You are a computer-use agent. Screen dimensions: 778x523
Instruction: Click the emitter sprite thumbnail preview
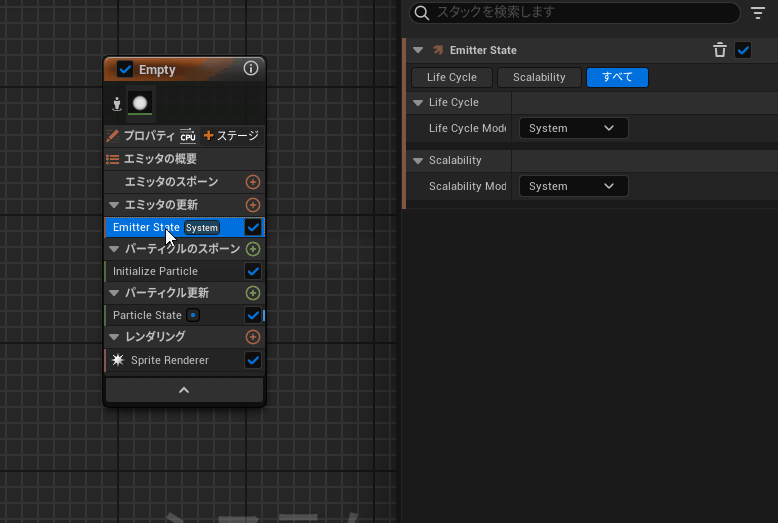(140, 103)
